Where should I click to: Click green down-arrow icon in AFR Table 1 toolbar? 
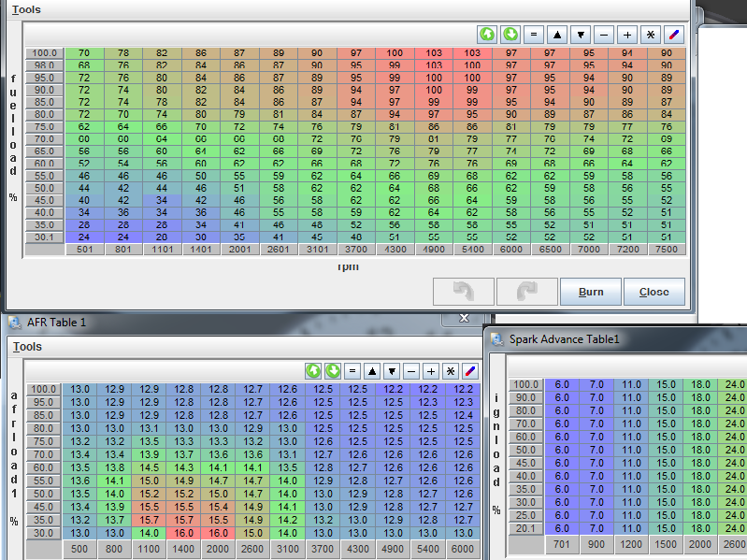334,370
